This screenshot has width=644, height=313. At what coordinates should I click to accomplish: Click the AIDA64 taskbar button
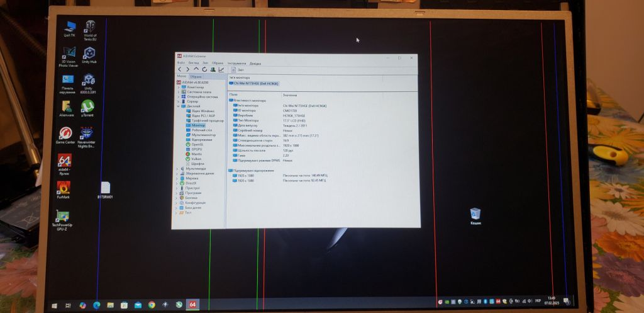(x=192, y=304)
